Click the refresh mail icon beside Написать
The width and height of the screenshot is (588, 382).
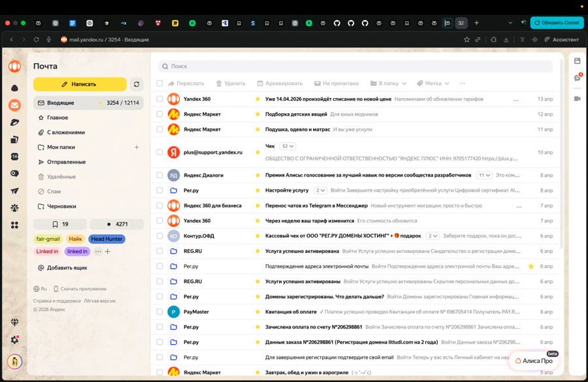(x=136, y=84)
